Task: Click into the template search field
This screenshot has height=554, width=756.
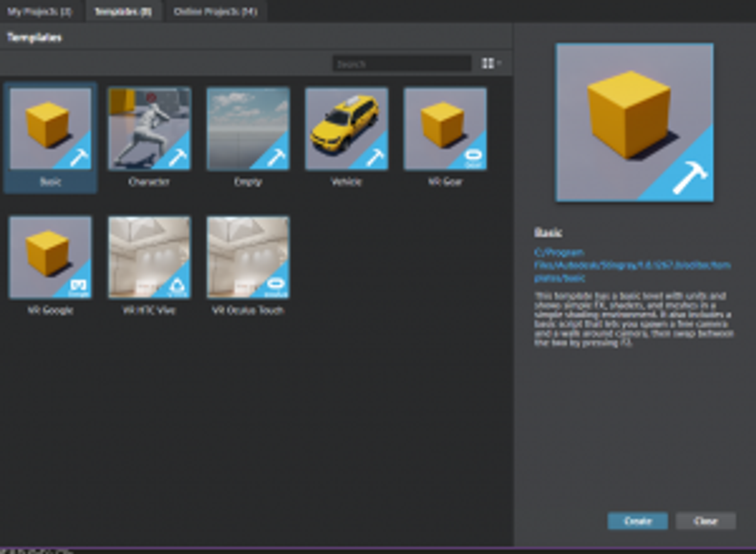Action: pos(402,63)
